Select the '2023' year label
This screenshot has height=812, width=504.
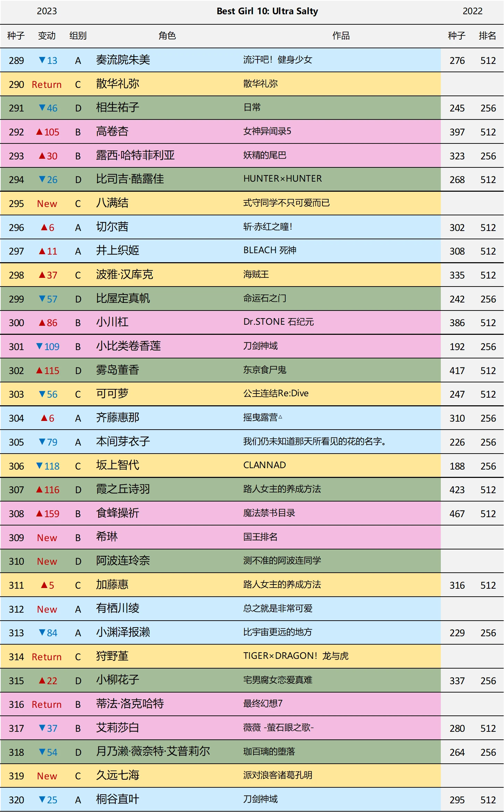coord(47,11)
